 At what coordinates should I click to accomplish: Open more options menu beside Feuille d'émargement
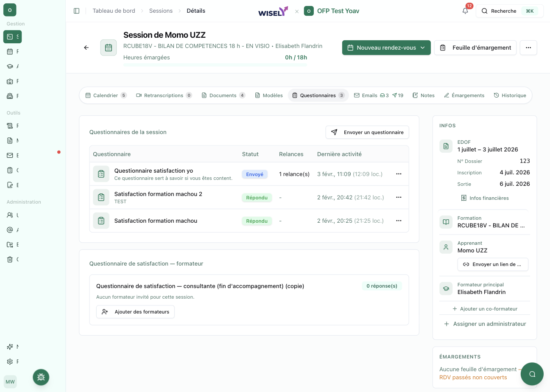click(528, 48)
